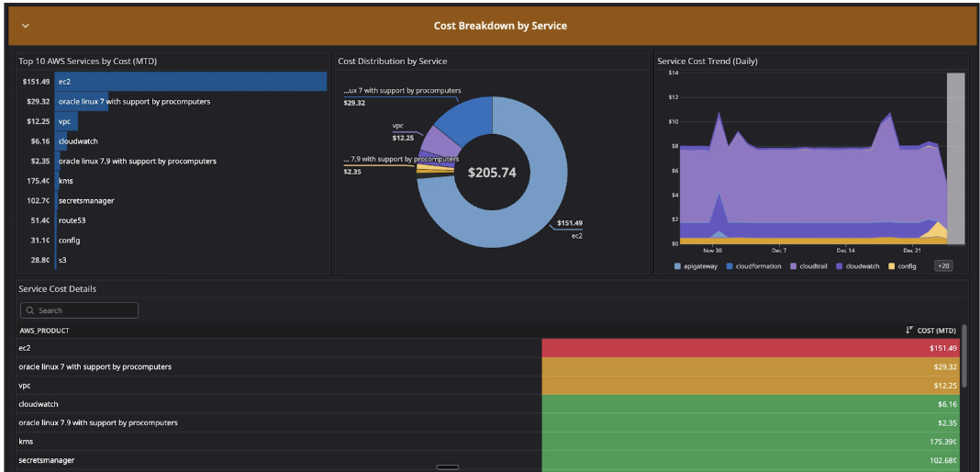Select the ec2 bar in Top 10 chart
Viewport: 980px width, 472px height.
pos(191,82)
